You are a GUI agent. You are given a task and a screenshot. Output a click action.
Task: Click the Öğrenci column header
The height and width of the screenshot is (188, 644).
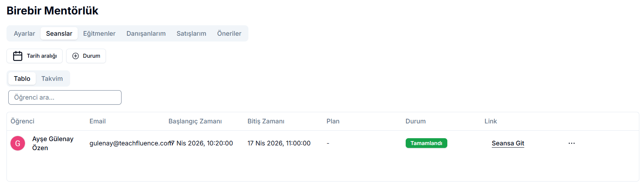tap(22, 121)
